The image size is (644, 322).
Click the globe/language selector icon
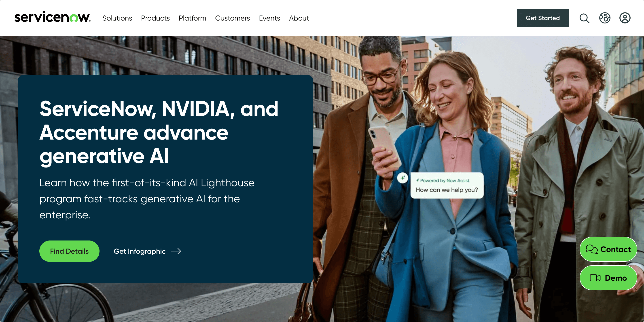604,18
